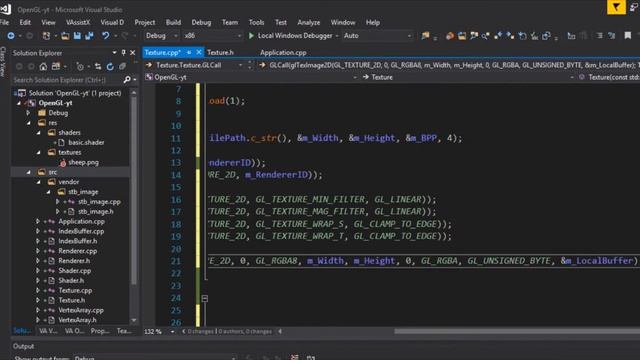
Task: Expand the stb_image.cpp node
Action: coord(58,202)
